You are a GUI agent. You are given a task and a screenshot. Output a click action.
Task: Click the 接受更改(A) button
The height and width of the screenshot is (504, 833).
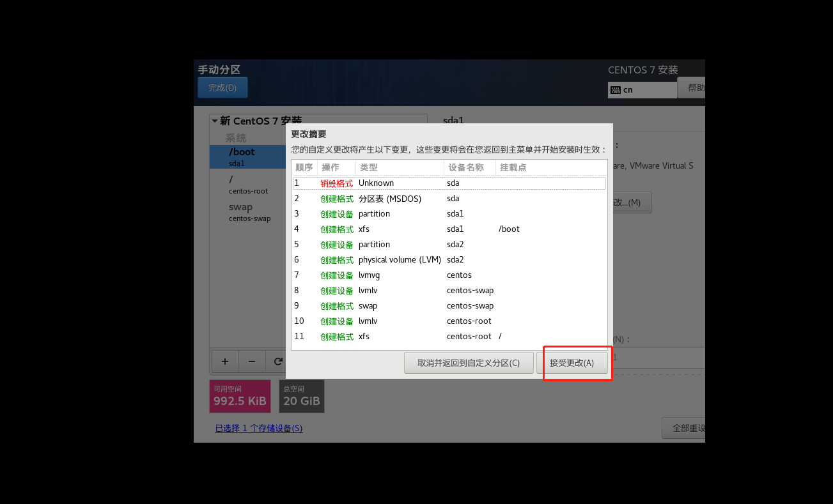(x=572, y=363)
